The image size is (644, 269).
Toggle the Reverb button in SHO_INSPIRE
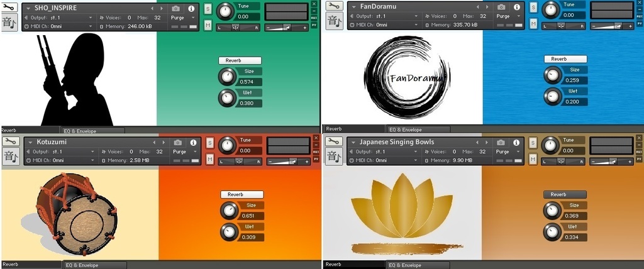point(240,60)
